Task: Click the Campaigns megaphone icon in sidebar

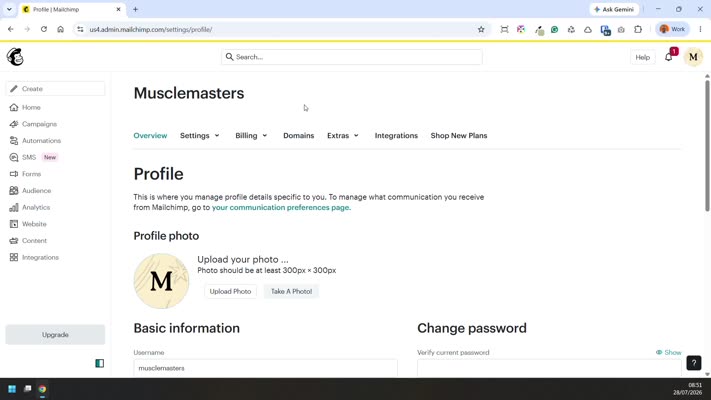Action: (14, 124)
